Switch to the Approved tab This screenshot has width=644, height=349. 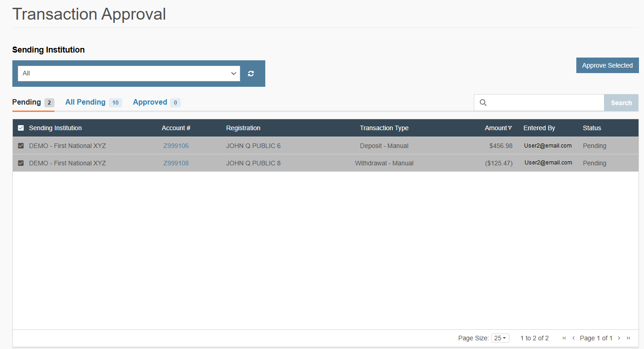(x=156, y=102)
